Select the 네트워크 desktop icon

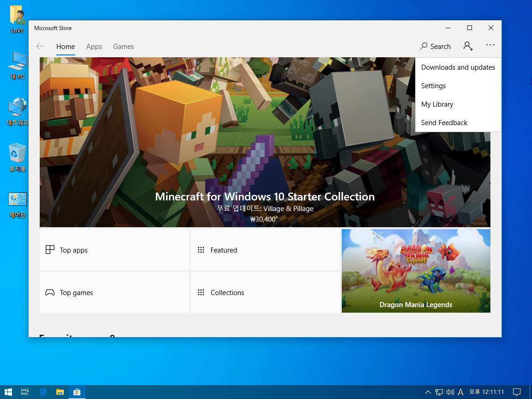pyautogui.click(x=17, y=112)
